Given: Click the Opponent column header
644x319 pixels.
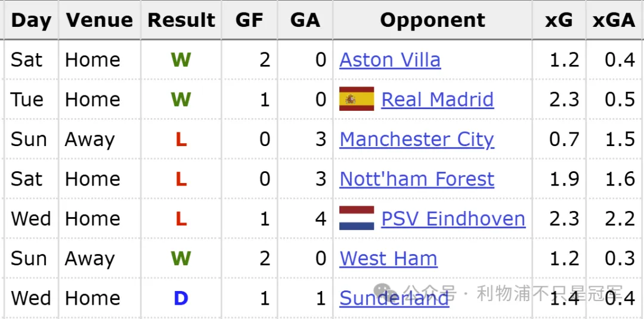Looking at the screenshot, I should coord(432,20).
